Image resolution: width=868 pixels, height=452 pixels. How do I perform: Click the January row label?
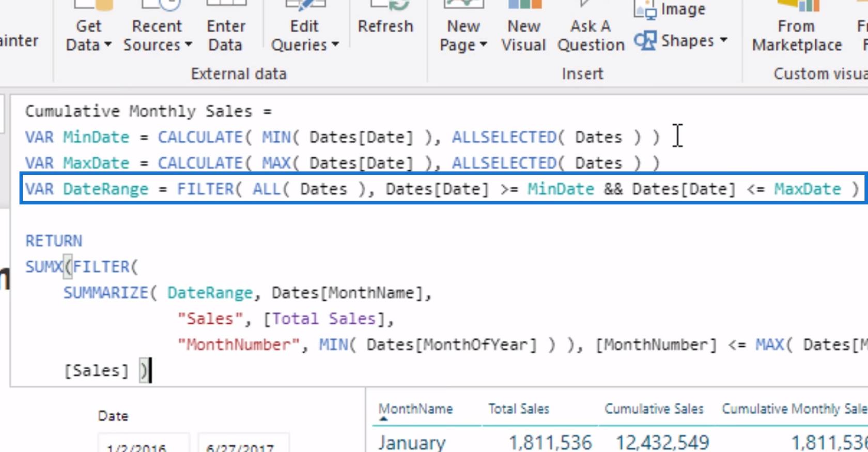(412, 443)
